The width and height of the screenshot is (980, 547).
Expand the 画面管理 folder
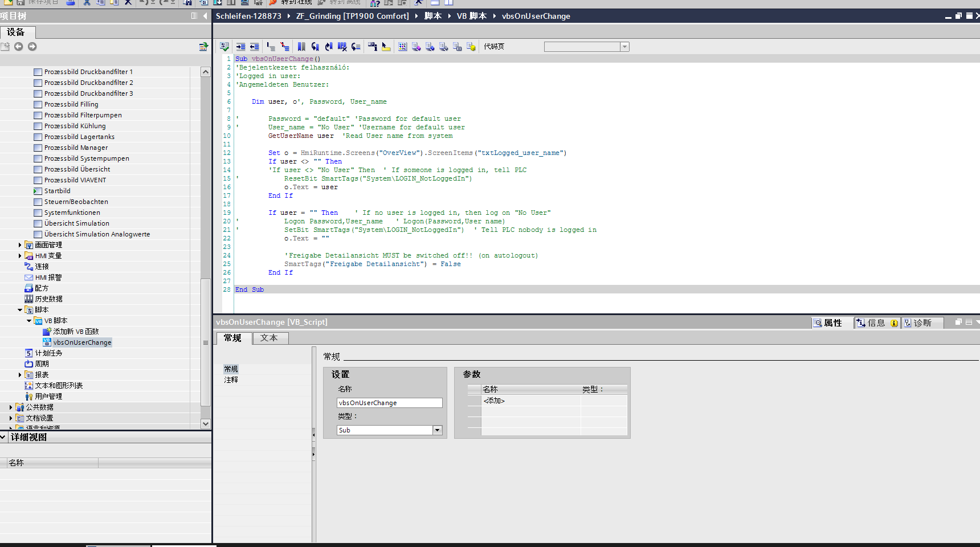click(20, 245)
